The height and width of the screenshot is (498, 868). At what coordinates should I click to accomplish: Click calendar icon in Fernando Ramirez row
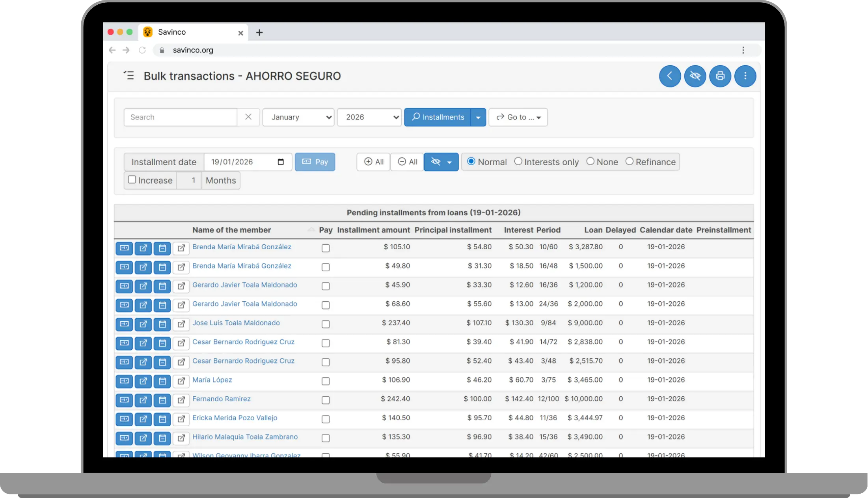coord(162,400)
